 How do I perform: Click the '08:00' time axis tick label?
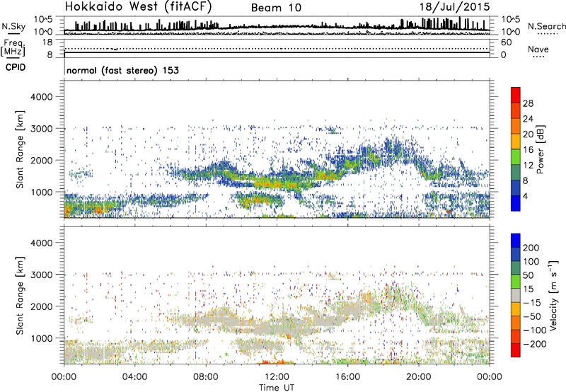(205, 377)
